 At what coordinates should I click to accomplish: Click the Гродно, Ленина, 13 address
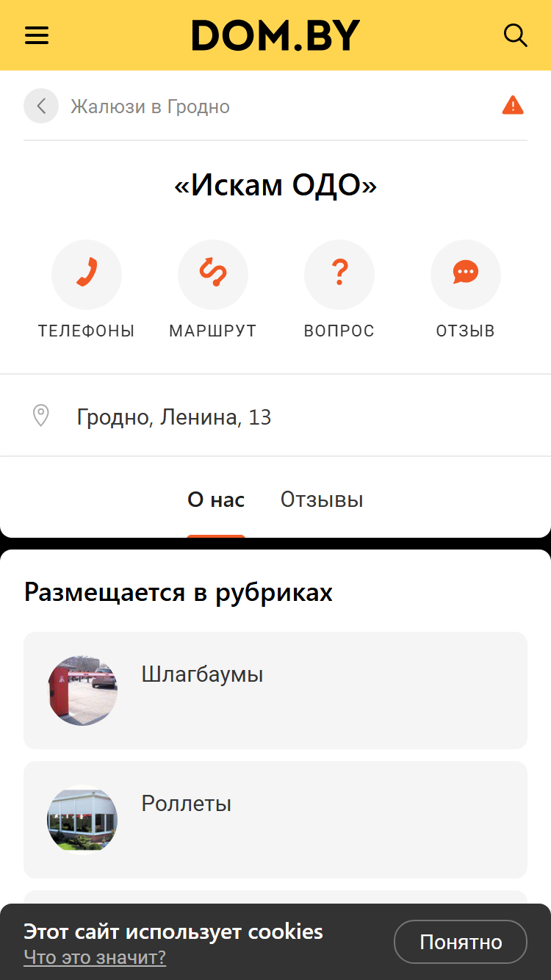coord(174,417)
